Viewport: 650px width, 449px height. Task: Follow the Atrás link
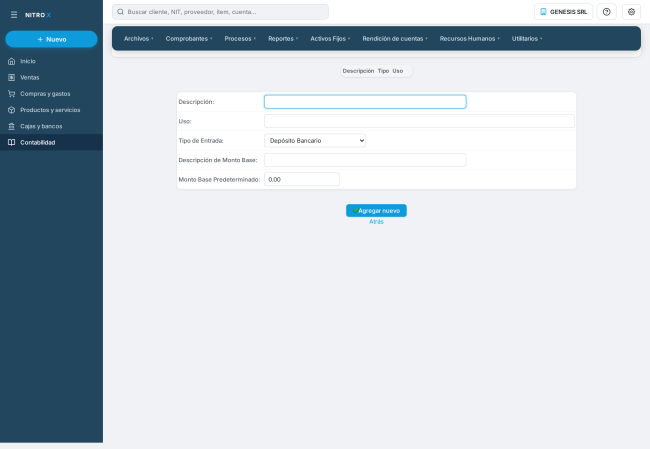(x=376, y=222)
